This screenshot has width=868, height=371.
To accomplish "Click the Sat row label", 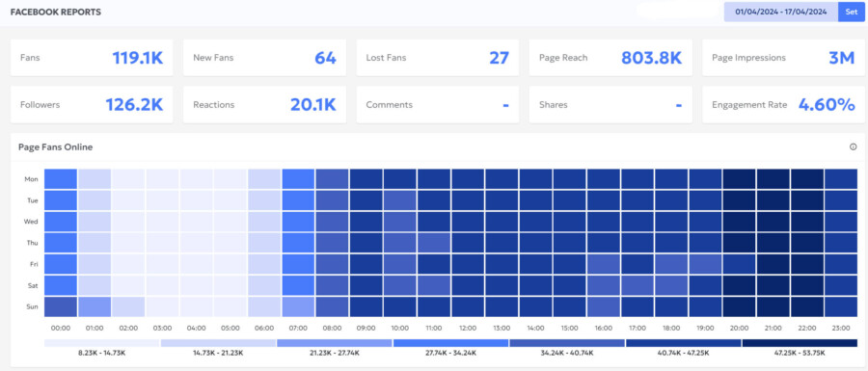I will [33, 285].
